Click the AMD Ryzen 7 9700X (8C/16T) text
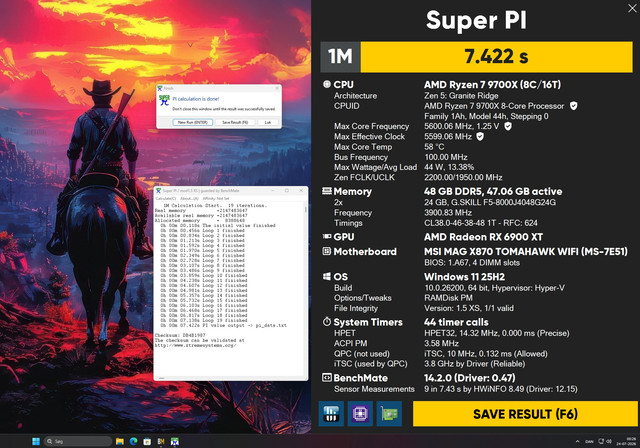Viewport: 640px width, 448px height. tap(492, 84)
